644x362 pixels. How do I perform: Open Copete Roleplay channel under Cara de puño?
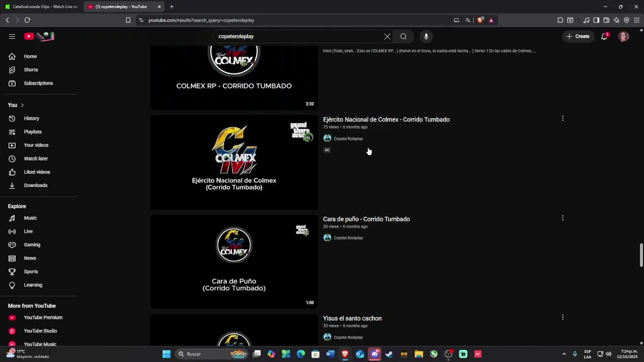coord(348,238)
